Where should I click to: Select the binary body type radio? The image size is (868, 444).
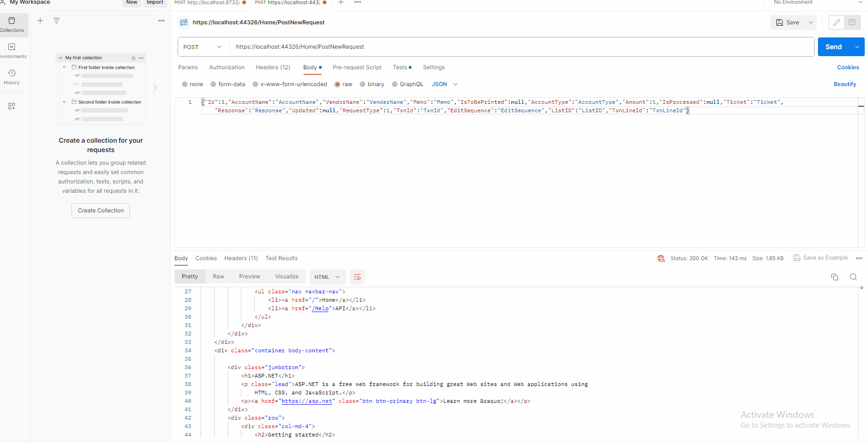[x=362, y=84]
